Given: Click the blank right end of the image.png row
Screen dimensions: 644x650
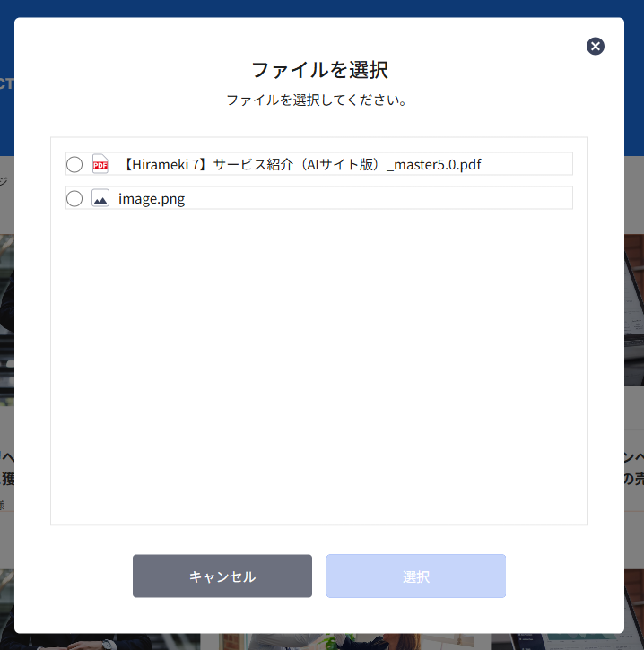Looking at the screenshot, I should point(448,198).
